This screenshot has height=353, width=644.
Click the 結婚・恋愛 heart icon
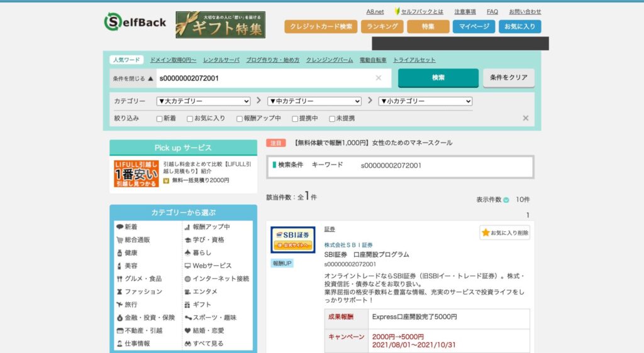tap(187, 330)
